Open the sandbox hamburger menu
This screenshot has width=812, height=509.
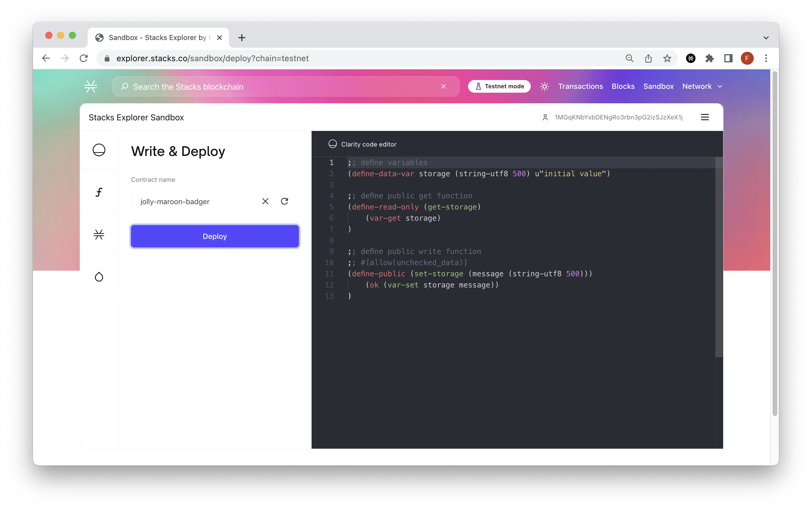pyautogui.click(x=705, y=117)
